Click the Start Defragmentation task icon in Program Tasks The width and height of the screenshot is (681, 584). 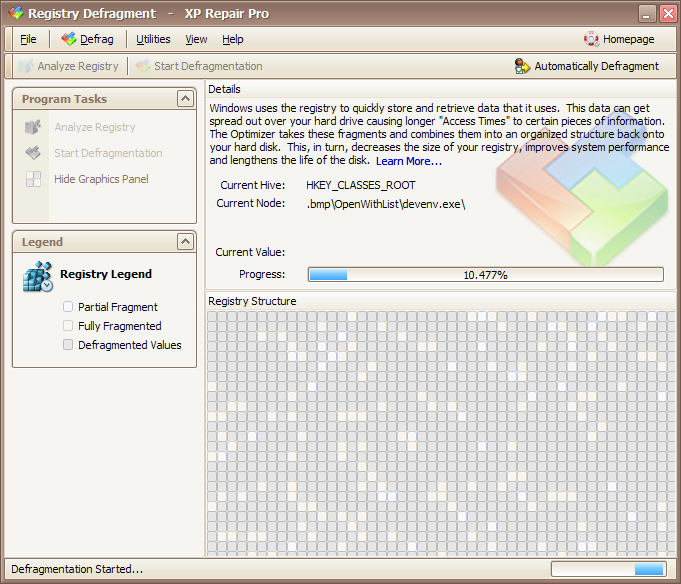point(33,153)
